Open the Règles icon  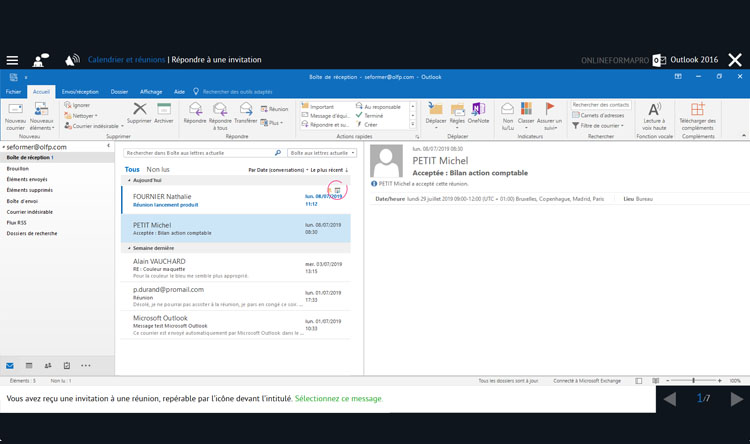(x=457, y=109)
